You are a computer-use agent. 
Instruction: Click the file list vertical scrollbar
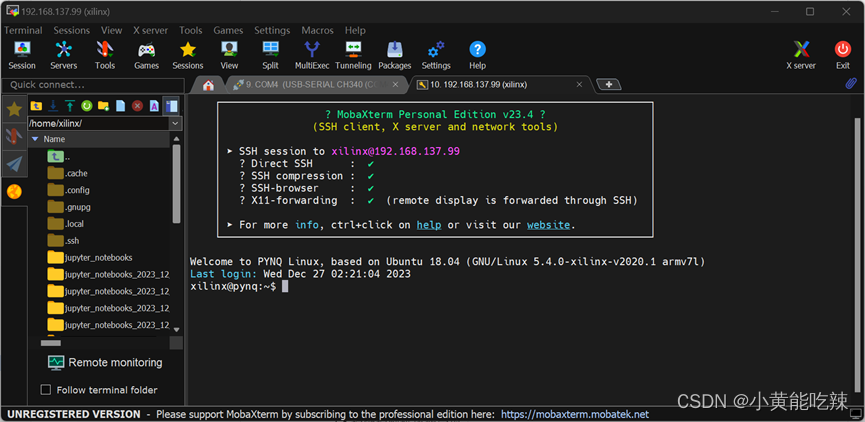[x=177, y=184]
